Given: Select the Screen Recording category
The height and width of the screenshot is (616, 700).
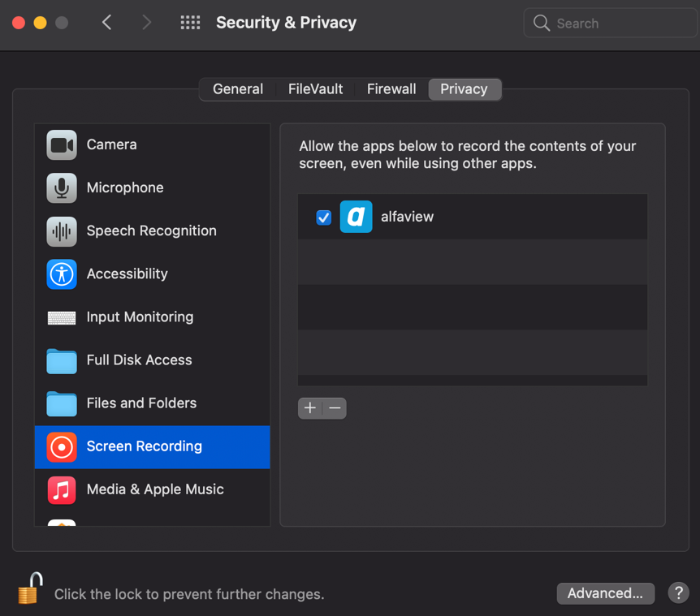Looking at the screenshot, I should [x=145, y=446].
